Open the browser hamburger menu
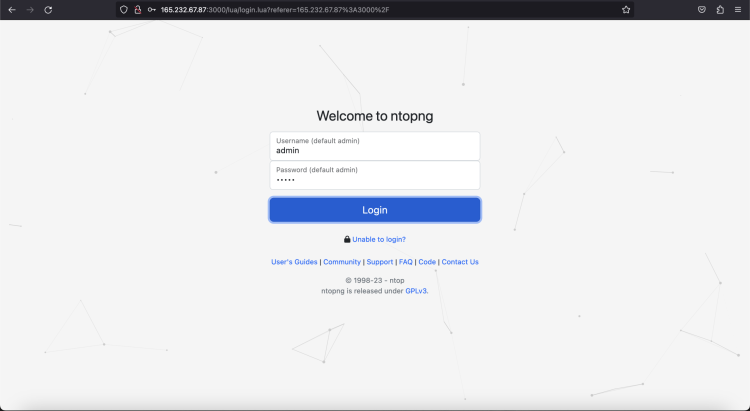 [x=738, y=10]
